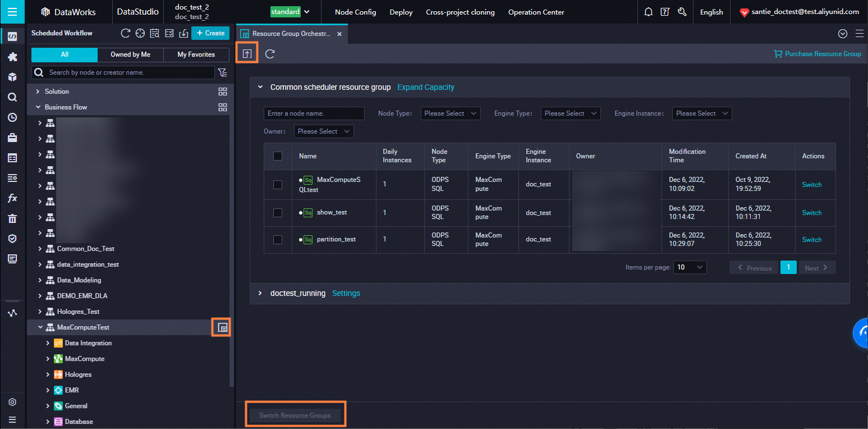Check the box for MaxComputeSQLtest
Viewport: 868px width, 429px height.
[278, 185]
